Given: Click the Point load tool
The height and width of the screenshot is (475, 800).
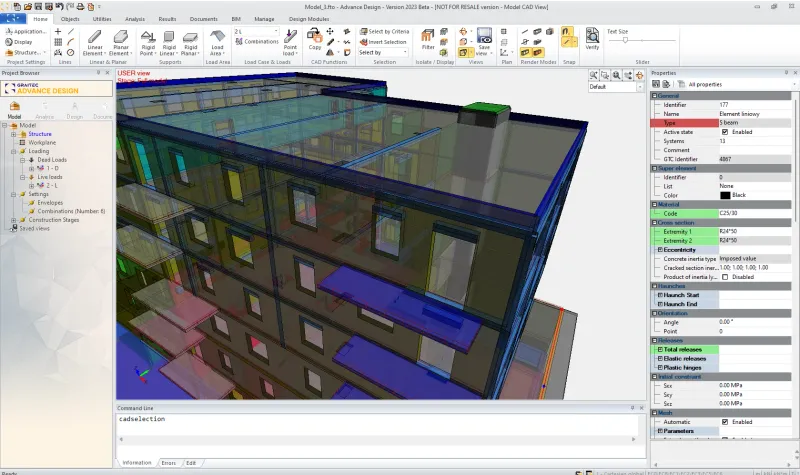Looking at the screenshot, I should pos(290,42).
